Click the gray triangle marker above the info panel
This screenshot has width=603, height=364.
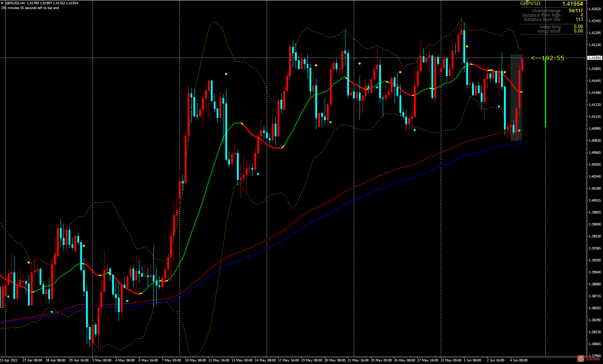coord(527,1)
